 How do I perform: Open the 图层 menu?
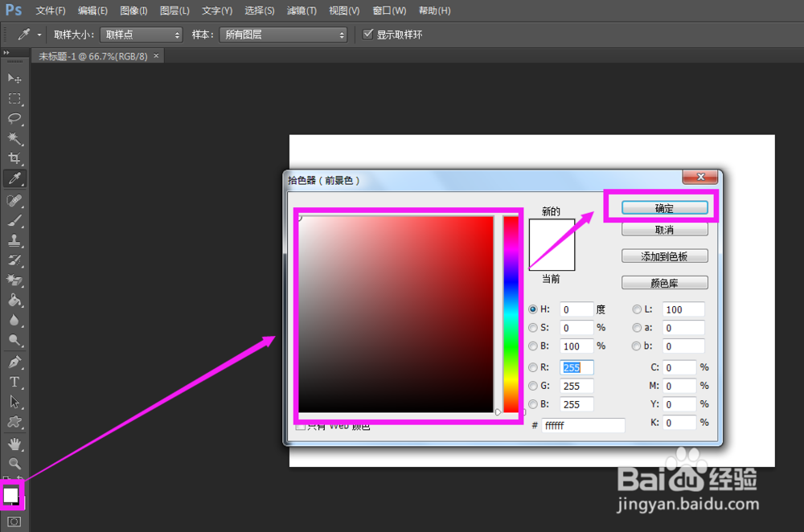(x=174, y=10)
